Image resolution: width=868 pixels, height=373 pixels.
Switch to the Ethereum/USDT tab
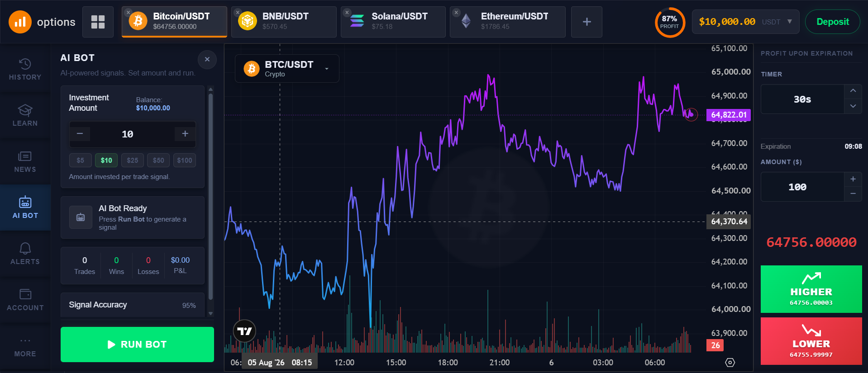[508, 22]
